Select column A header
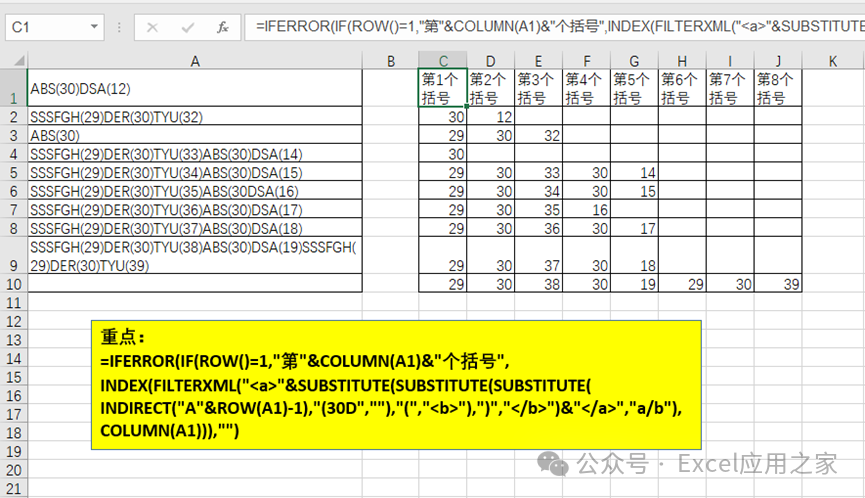865x498 pixels. pos(195,61)
